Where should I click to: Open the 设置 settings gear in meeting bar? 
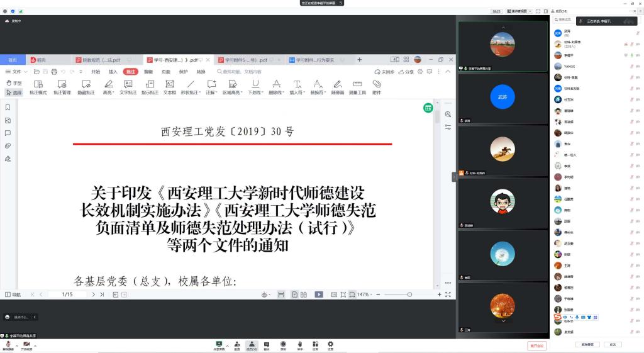pyautogui.click(x=331, y=345)
